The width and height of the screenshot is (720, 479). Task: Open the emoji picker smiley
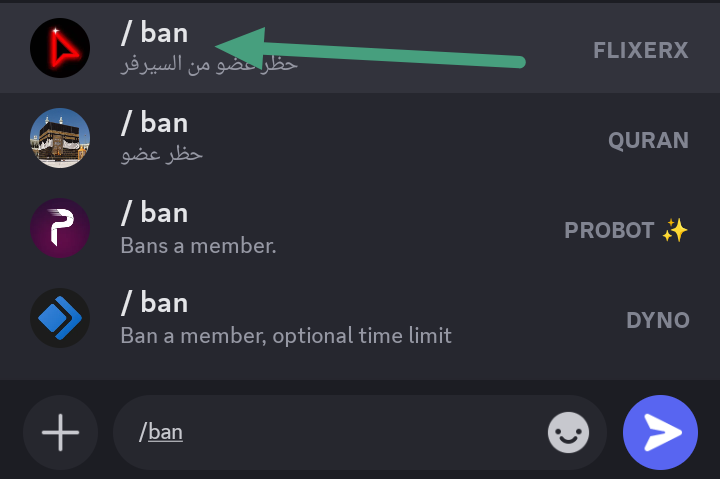[568, 433]
